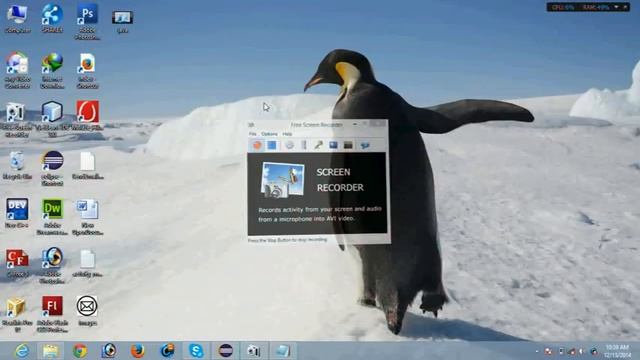
Task: Open the Options menu in Free Screen Recorder
Action: (269, 134)
